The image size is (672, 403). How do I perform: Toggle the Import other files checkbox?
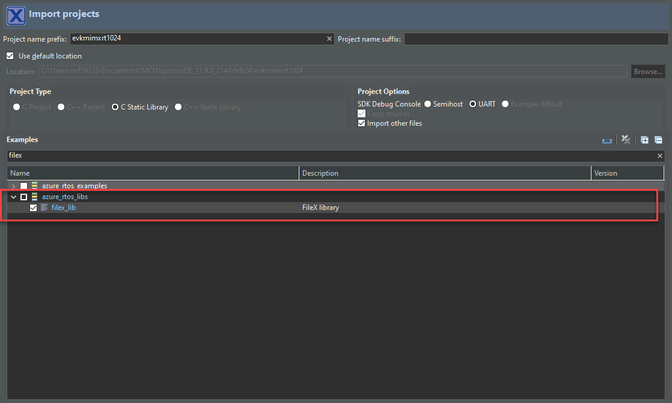point(361,123)
